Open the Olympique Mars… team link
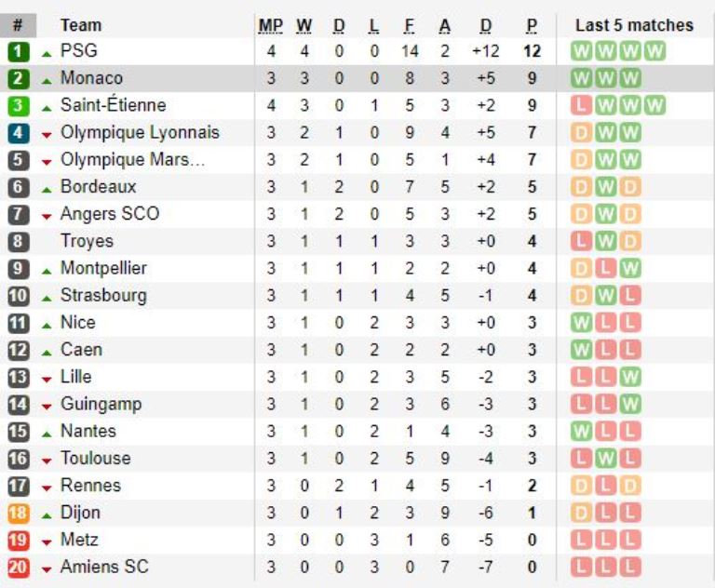 coord(133,159)
